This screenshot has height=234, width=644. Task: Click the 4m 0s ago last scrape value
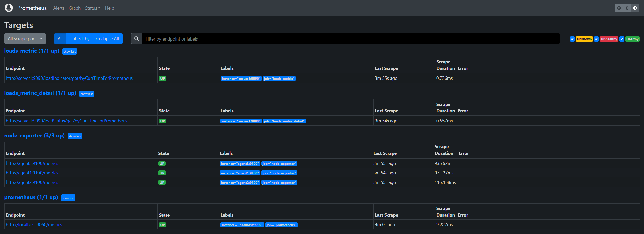coord(385,225)
